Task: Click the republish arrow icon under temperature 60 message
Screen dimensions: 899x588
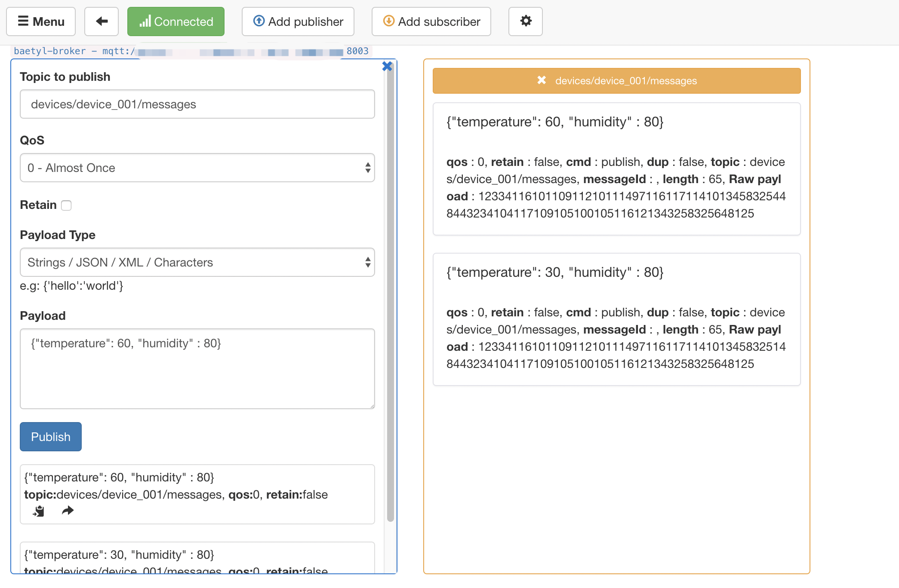Action: pyautogui.click(x=68, y=511)
